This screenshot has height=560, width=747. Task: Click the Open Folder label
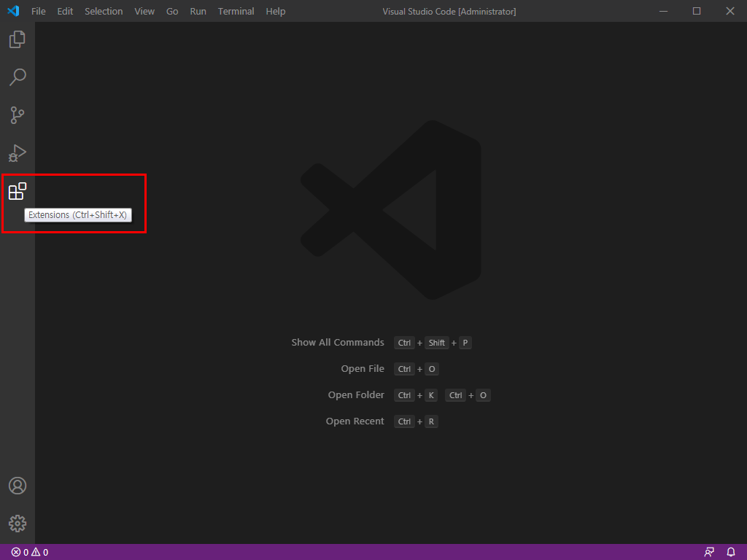click(x=356, y=394)
